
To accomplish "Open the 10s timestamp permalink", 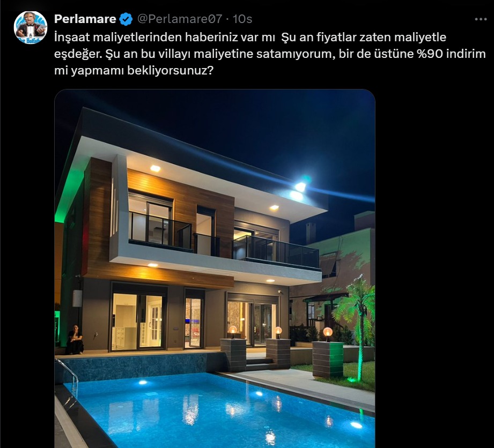I will 242,19.
